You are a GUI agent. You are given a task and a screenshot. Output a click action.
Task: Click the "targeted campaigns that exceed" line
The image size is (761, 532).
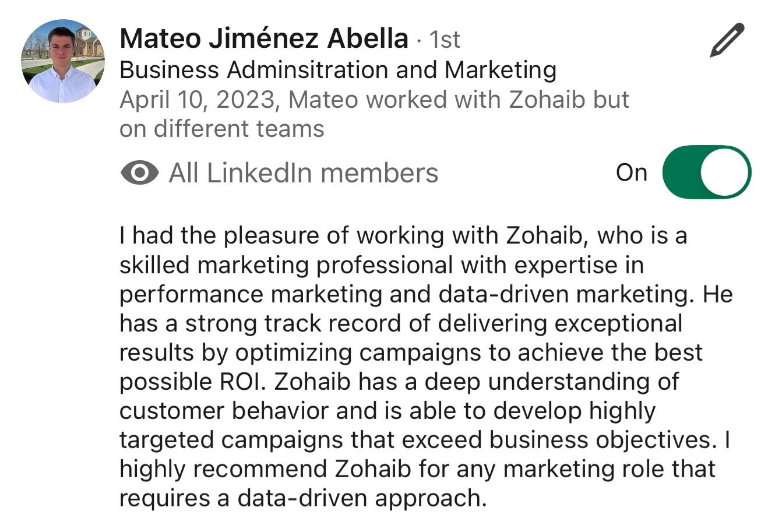coord(424,440)
